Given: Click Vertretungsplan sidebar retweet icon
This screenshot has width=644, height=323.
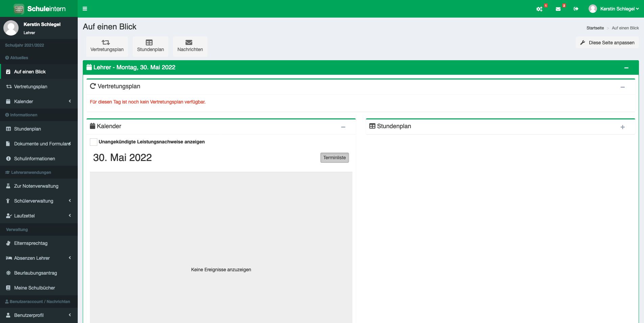Looking at the screenshot, I should (9, 87).
